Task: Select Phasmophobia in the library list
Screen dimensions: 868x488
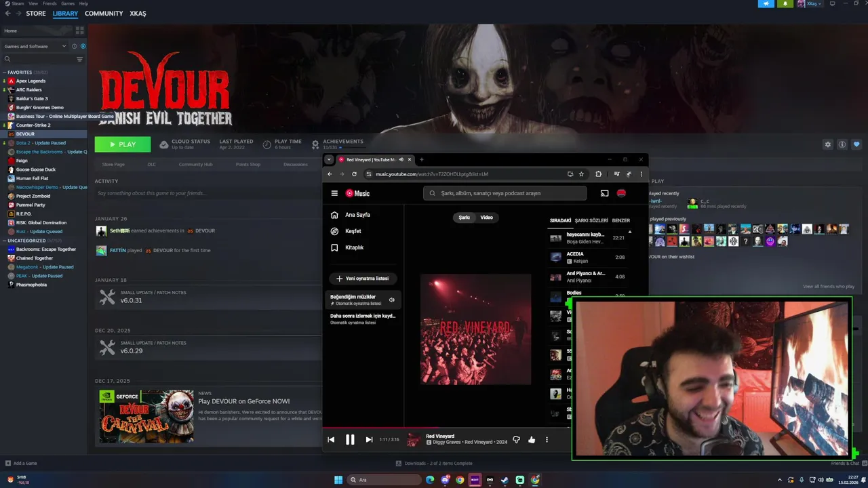Action: click(31, 285)
